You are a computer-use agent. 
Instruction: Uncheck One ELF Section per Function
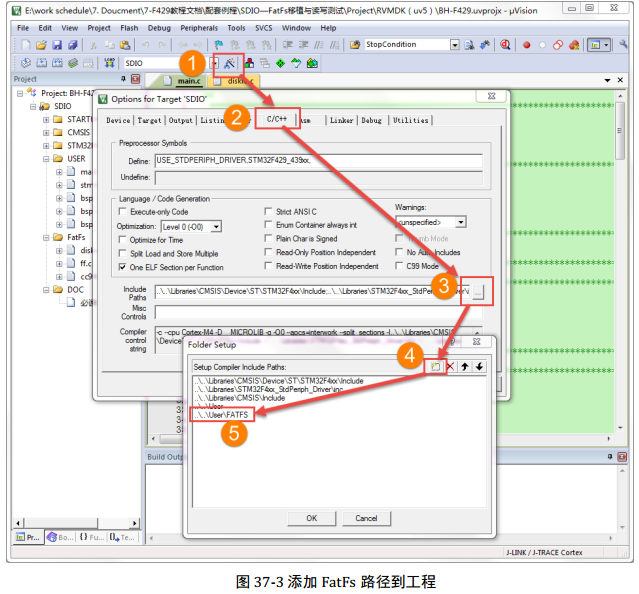[122, 267]
